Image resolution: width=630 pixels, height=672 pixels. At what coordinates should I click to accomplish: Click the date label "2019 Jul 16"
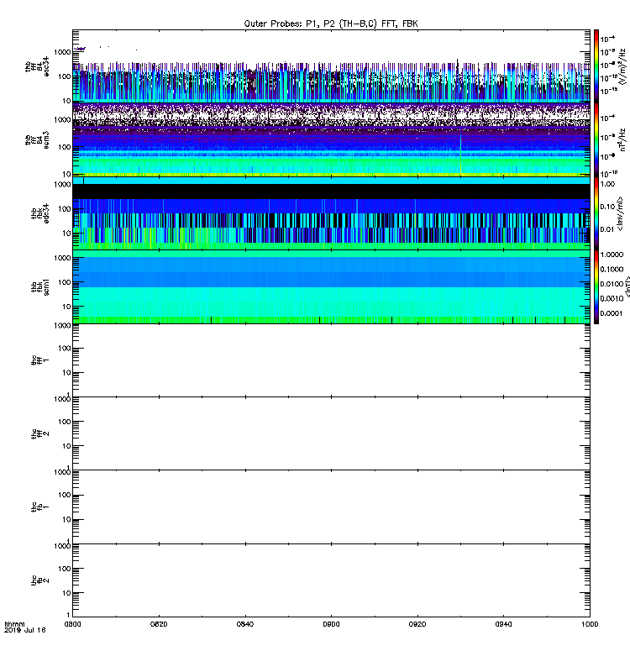(25, 630)
